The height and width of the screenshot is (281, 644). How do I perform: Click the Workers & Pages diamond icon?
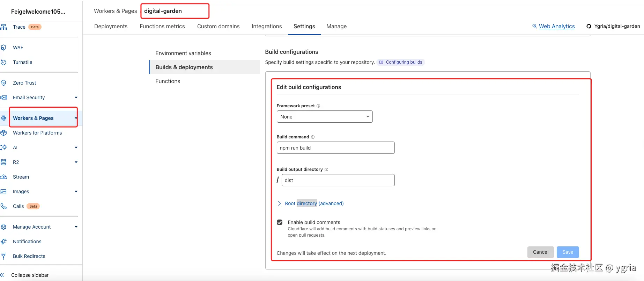tap(3, 118)
